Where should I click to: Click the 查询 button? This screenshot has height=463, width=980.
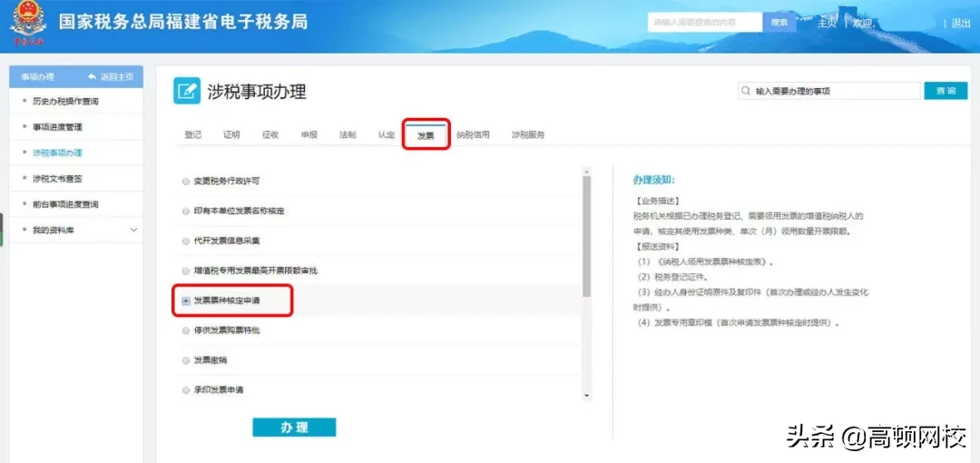click(x=946, y=91)
